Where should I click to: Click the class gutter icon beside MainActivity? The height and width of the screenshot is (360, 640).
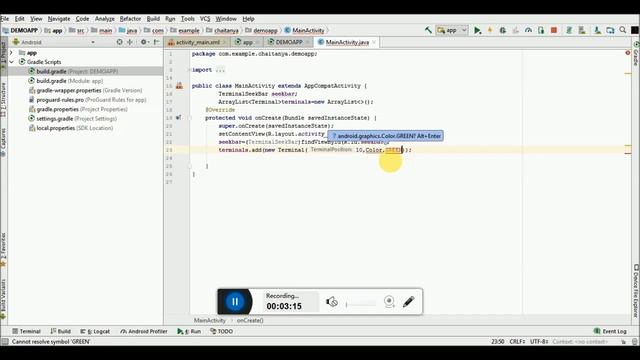(179, 86)
